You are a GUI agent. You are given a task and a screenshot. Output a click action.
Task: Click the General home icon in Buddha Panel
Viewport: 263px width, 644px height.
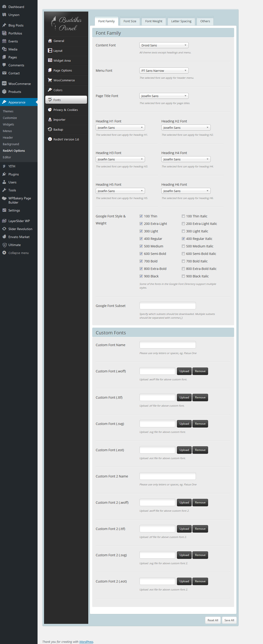pos(50,41)
